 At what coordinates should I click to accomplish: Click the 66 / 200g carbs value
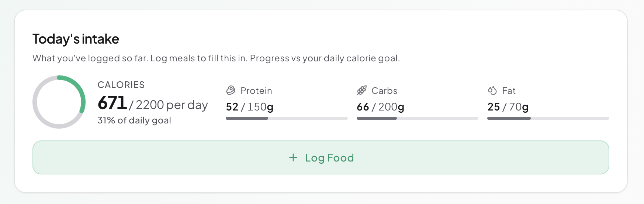380,107
